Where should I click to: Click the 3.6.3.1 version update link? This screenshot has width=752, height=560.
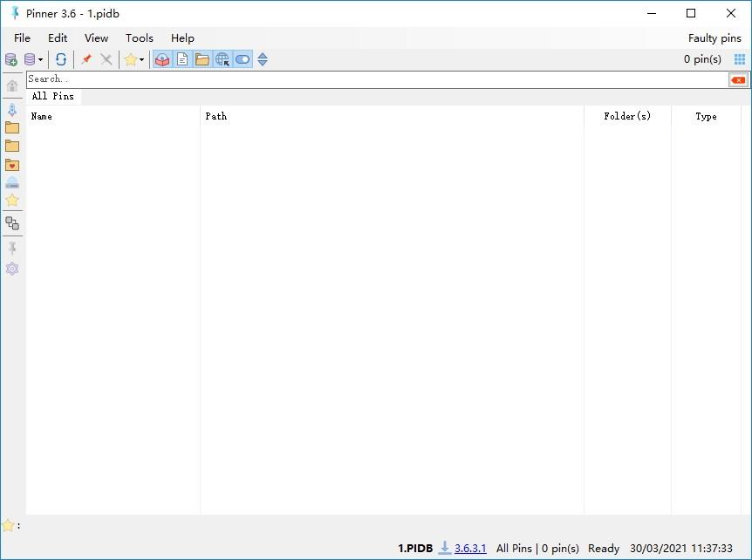[x=470, y=548]
